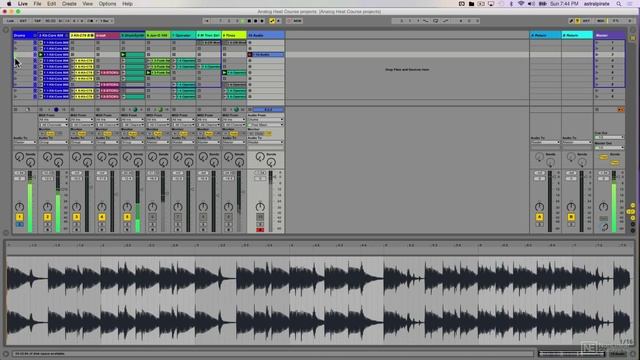Image resolution: width=640 pixels, height=360 pixels.
Task: Open the Help menu
Action: [127, 4]
